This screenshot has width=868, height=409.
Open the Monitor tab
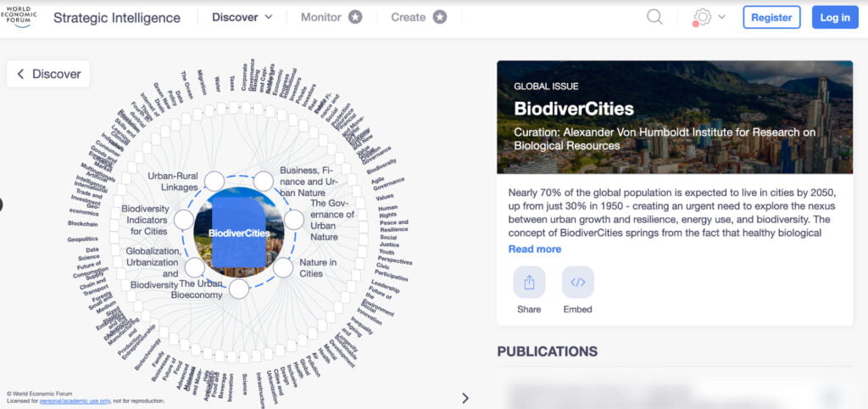[321, 17]
